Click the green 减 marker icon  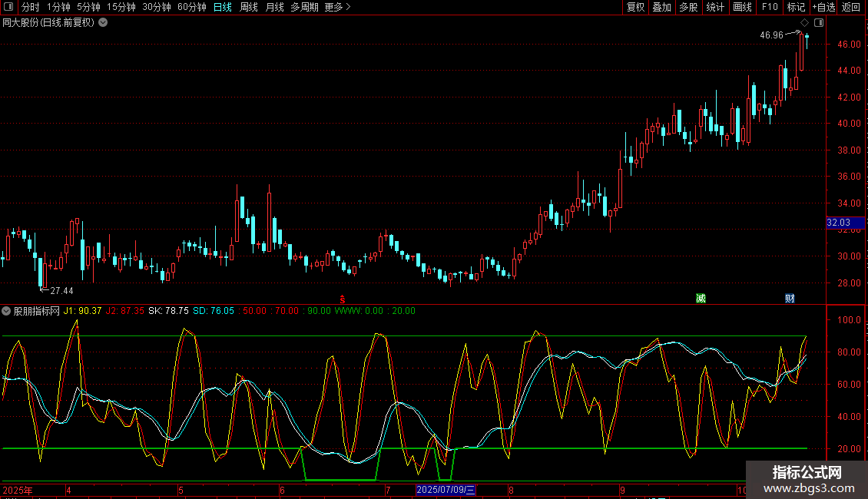pyautogui.click(x=700, y=298)
